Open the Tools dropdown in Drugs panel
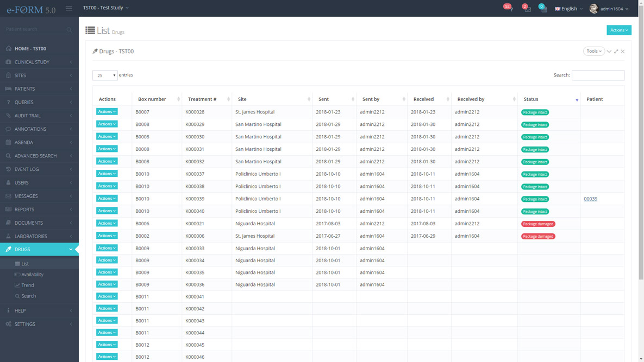Screen dimensions: 644x362 coord(593,51)
